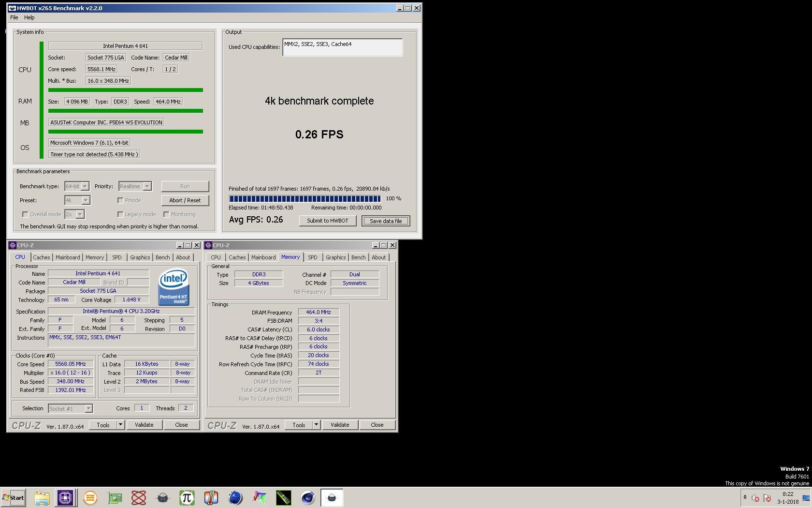The width and height of the screenshot is (812, 508).
Task: Click Submit to HWBOT
Action: (x=328, y=221)
